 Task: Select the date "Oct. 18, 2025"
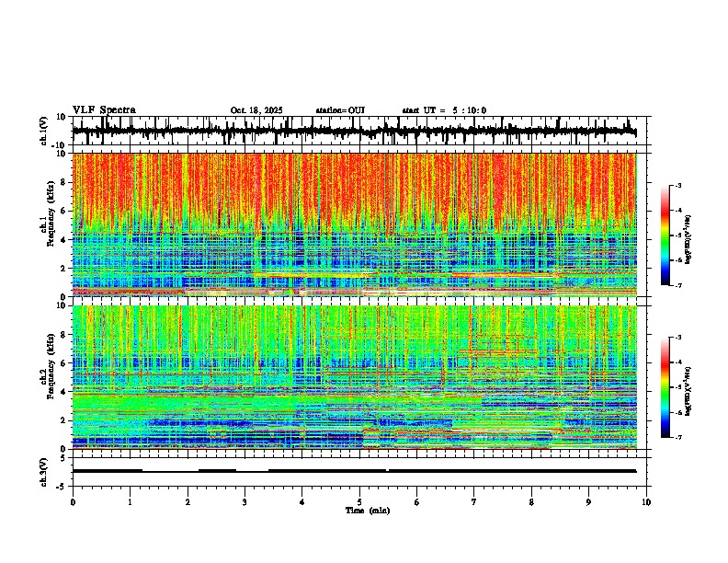tap(256, 110)
